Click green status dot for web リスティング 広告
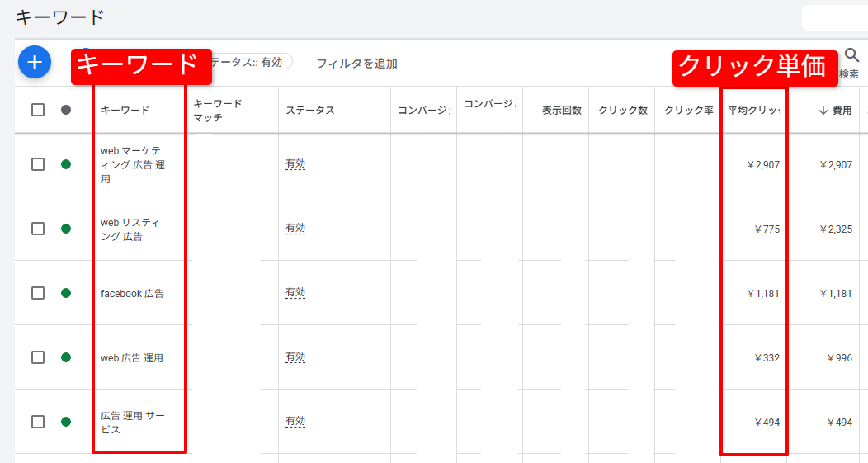The height and width of the screenshot is (463, 868). [x=66, y=229]
